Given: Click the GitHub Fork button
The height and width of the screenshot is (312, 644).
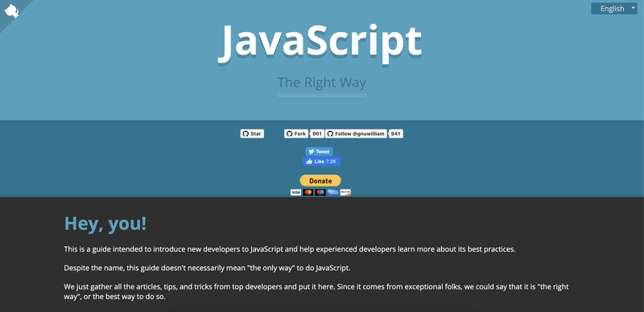Looking at the screenshot, I should [296, 133].
